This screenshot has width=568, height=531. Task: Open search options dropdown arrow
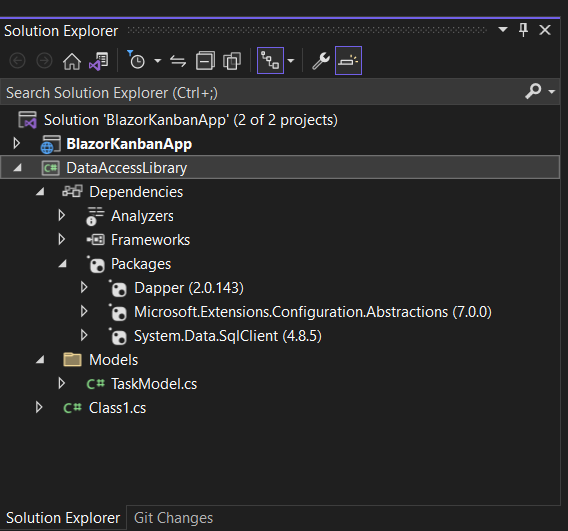tap(552, 92)
